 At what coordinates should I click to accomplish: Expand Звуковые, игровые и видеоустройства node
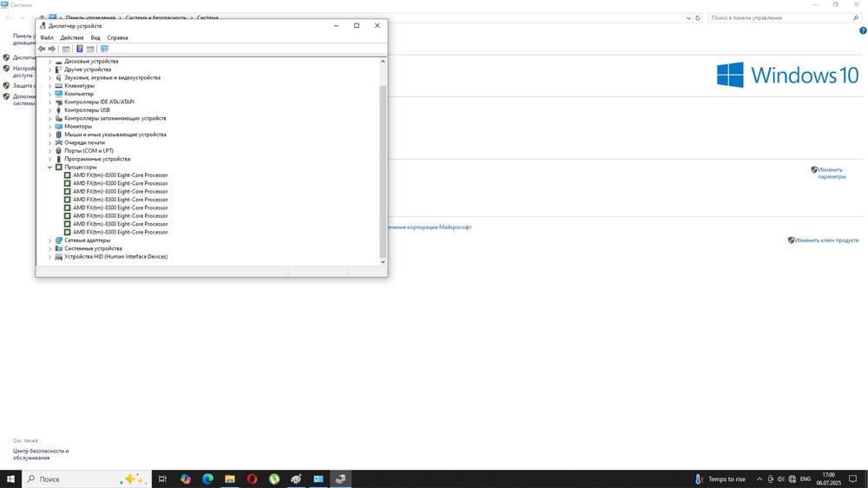49,77
